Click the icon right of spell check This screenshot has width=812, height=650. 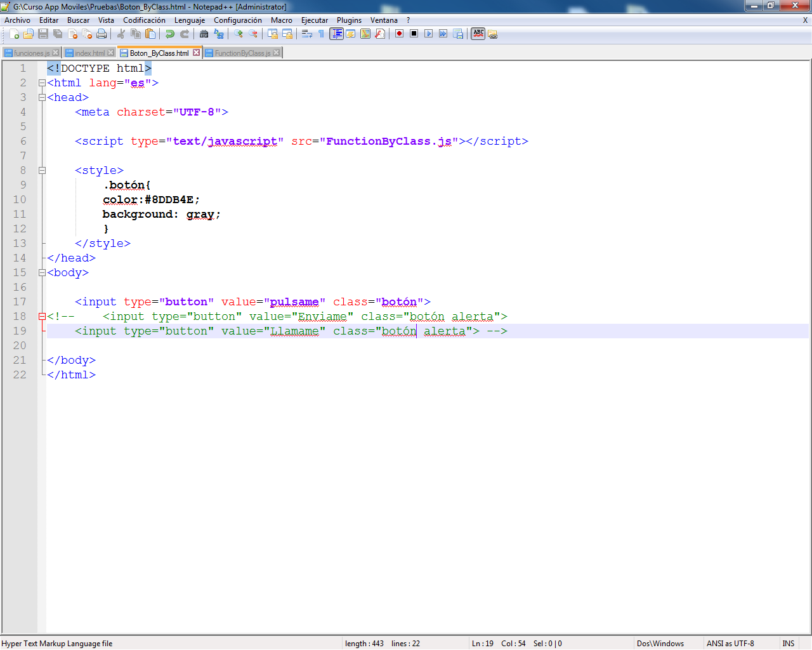(493, 34)
